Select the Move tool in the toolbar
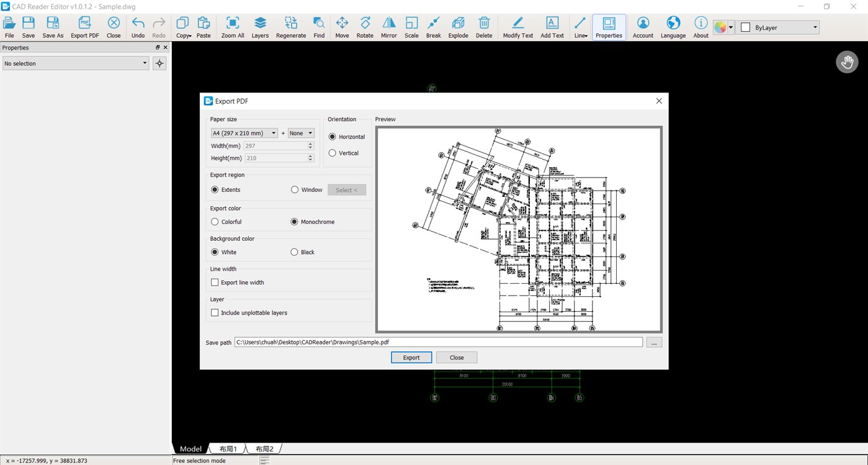The width and height of the screenshot is (868, 465). coord(342,25)
